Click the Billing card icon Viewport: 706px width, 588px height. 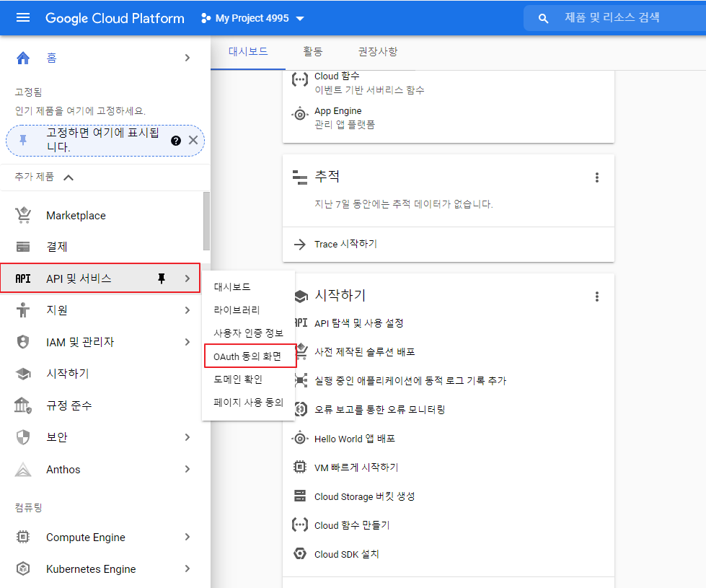(x=23, y=247)
